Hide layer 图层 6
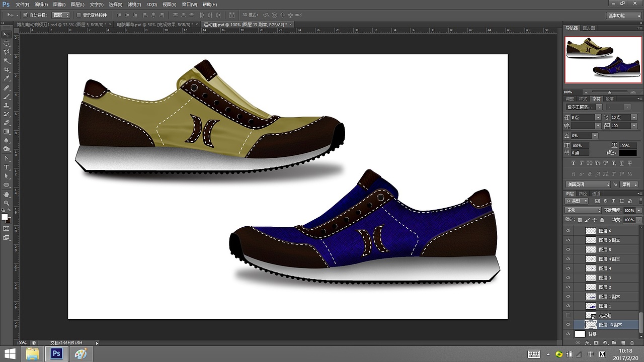The image size is (644, 362). tap(569, 231)
